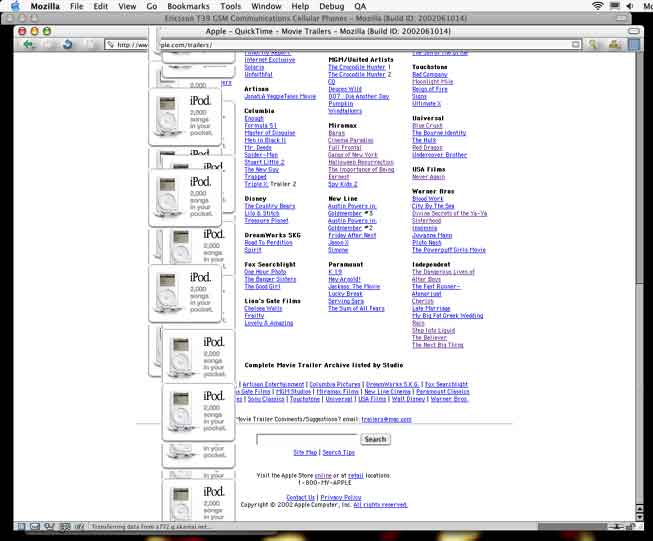653x541 pixels.
Task: Open the All rights reserved link
Action: pyautogui.click(x=380, y=505)
